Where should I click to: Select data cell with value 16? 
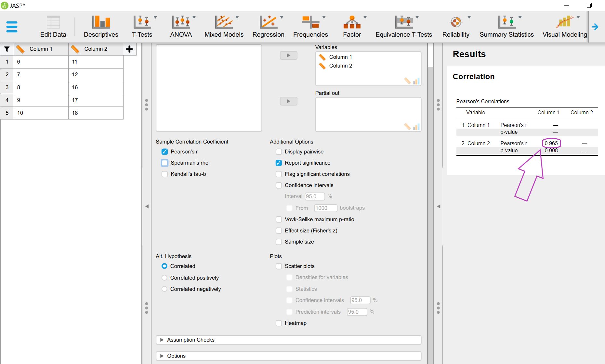96,87
